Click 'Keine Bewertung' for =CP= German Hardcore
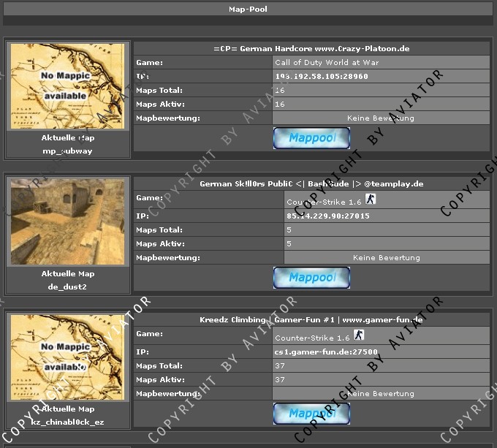 point(381,118)
